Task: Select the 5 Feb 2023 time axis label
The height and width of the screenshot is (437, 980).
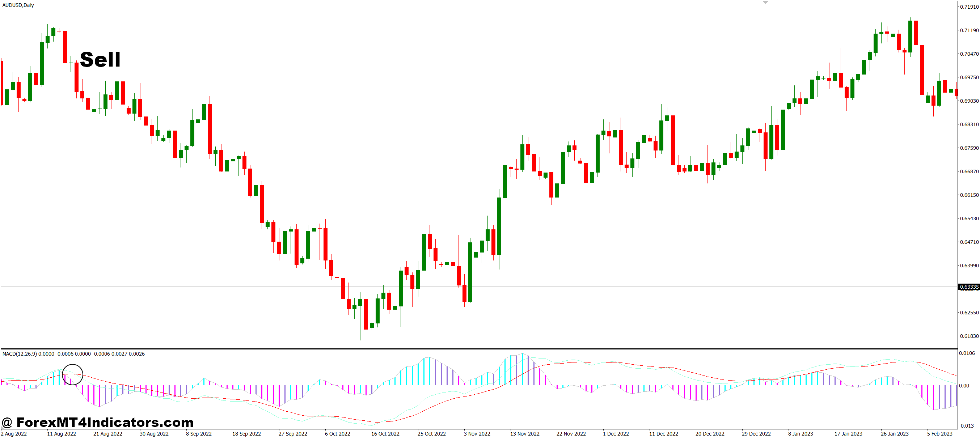Action: click(x=939, y=434)
